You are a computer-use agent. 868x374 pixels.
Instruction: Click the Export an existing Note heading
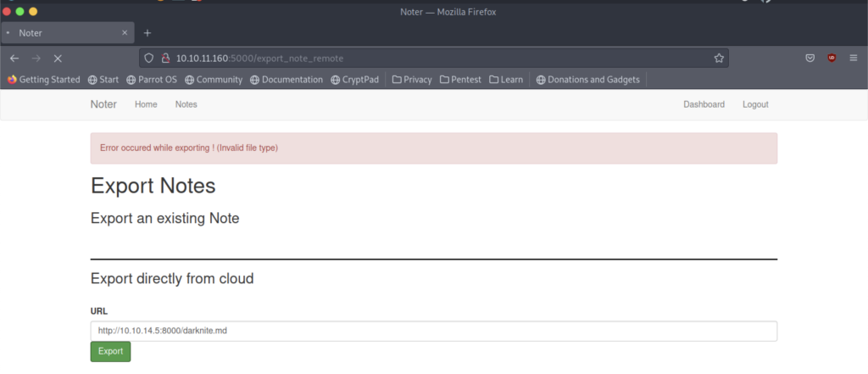[165, 218]
